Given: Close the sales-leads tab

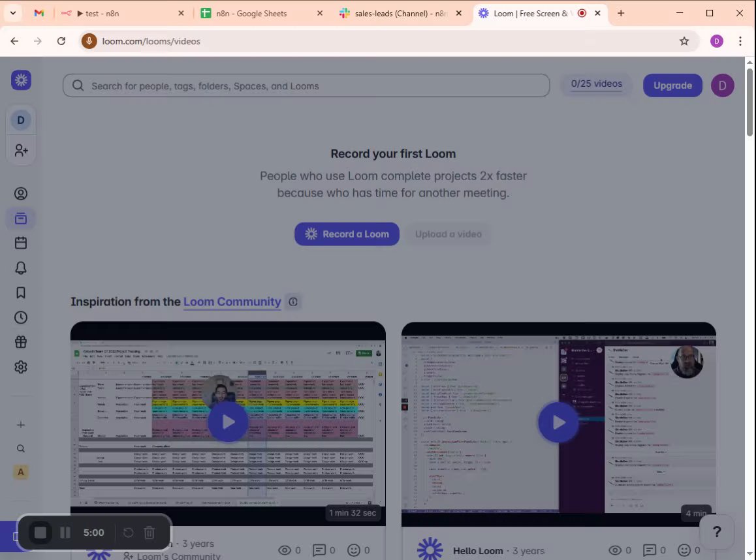Looking at the screenshot, I should [458, 14].
